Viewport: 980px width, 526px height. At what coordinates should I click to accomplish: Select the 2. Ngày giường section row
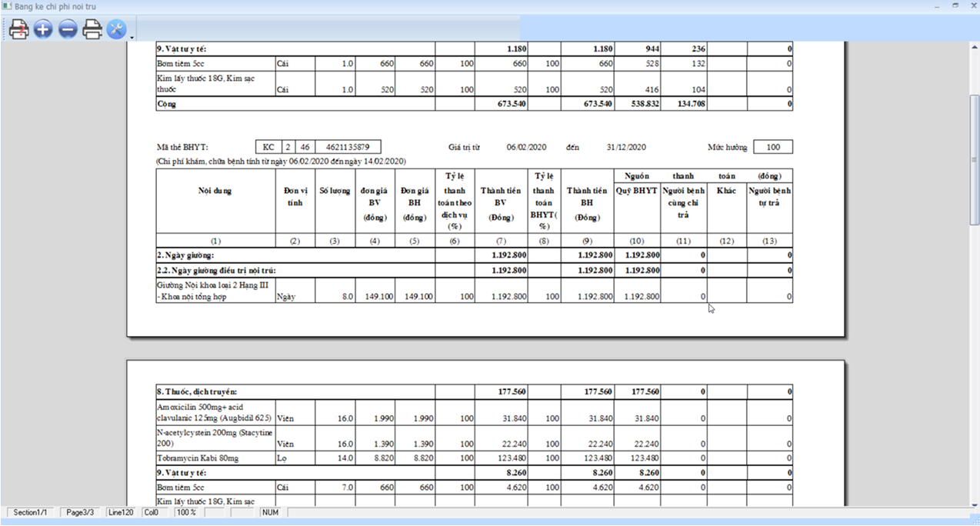(474, 255)
